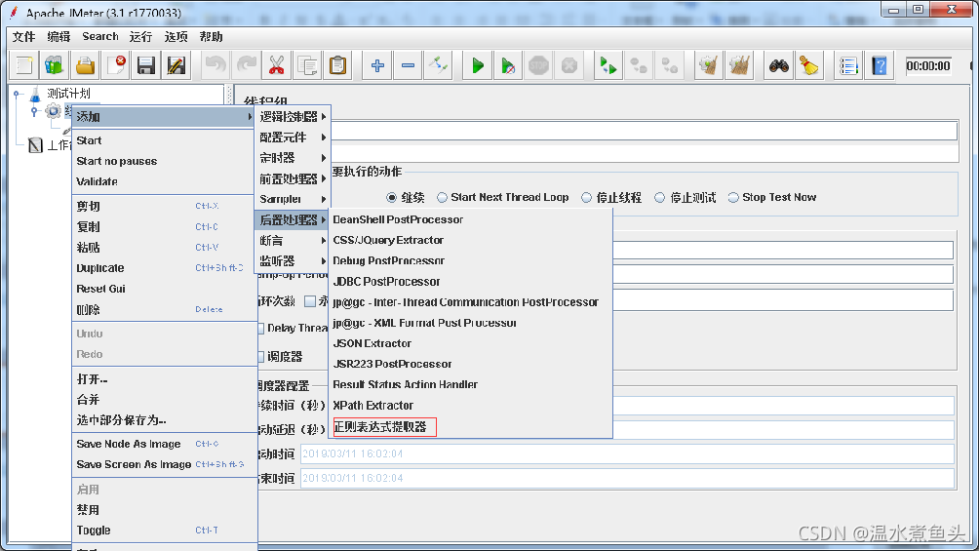The width and height of the screenshot is (980, 551).
Task: Click the Clear all brooms icon
Action: coord(739,65)
